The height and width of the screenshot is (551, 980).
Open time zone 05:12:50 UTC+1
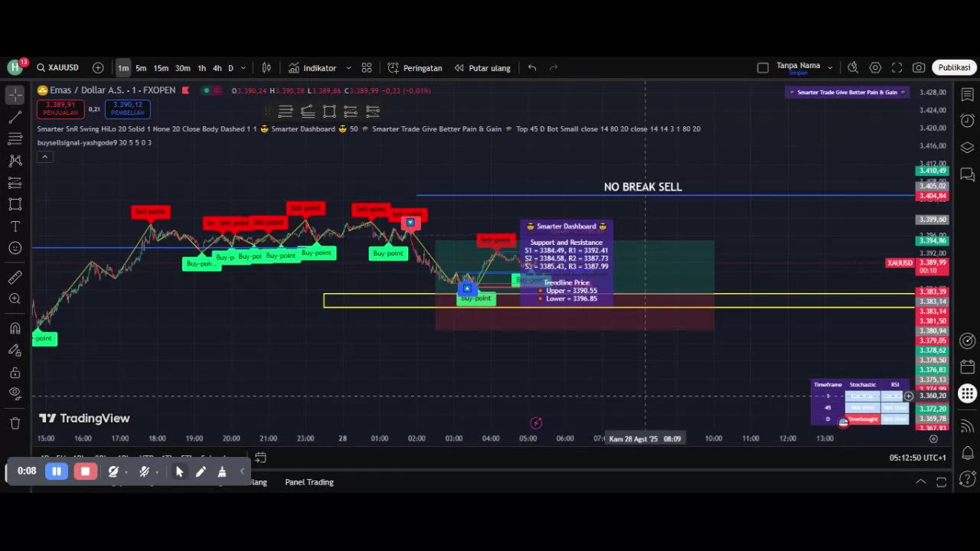[918, 458]
